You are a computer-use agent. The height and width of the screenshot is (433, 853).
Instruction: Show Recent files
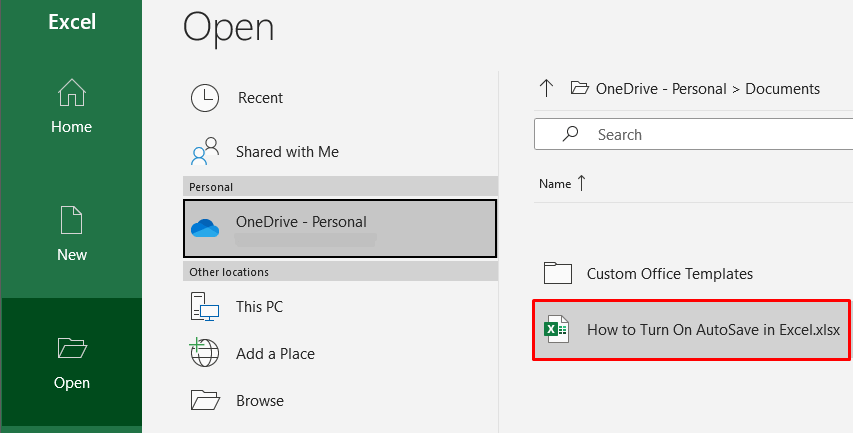(341, 98)
